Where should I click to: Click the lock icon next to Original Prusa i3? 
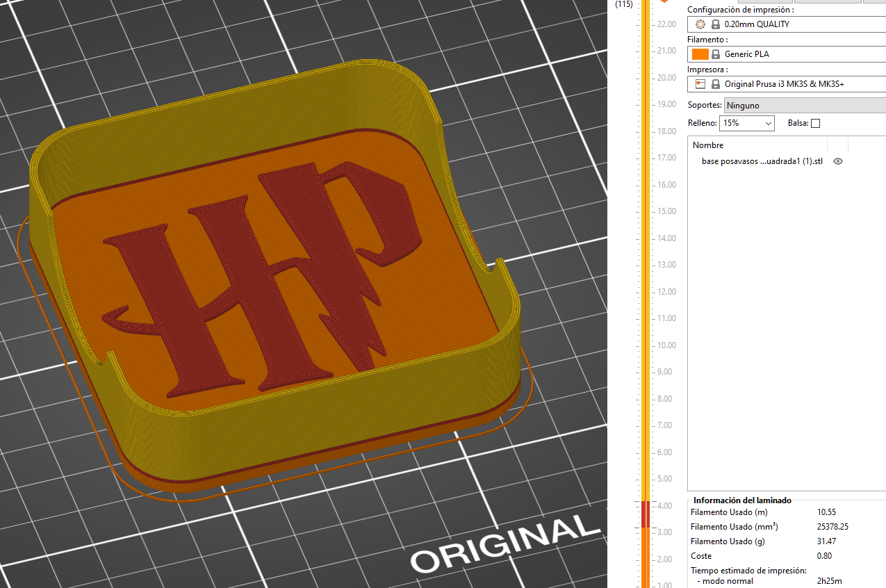pyautogui.click(x=715, y=84)
